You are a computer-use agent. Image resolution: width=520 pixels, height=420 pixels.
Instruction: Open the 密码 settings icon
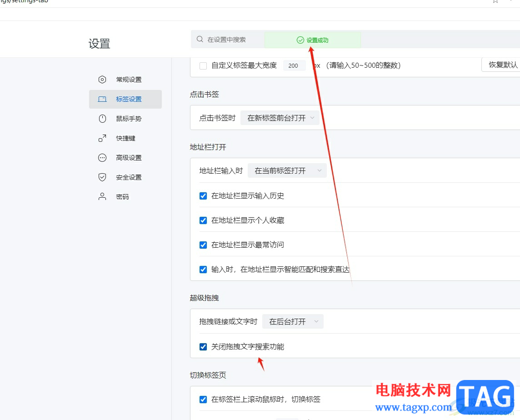pyautogui.click(x=102, y=196)
